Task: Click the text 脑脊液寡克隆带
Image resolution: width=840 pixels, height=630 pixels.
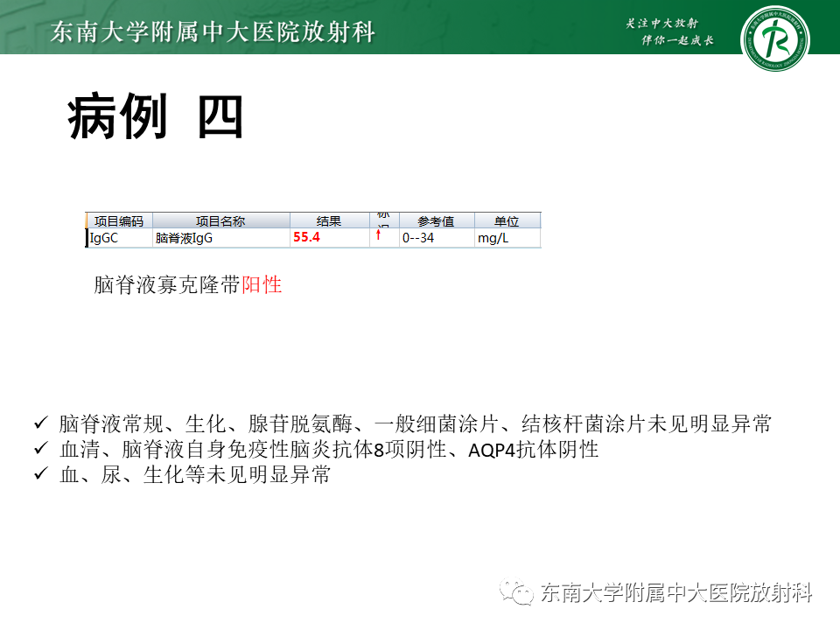Action: click(x=167, y=285)
